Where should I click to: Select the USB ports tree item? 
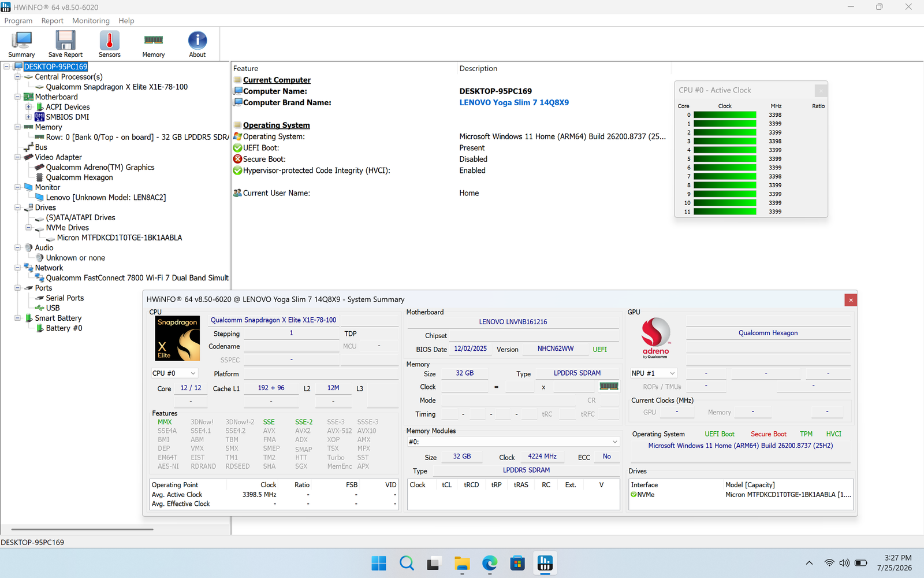pos(53,308)
